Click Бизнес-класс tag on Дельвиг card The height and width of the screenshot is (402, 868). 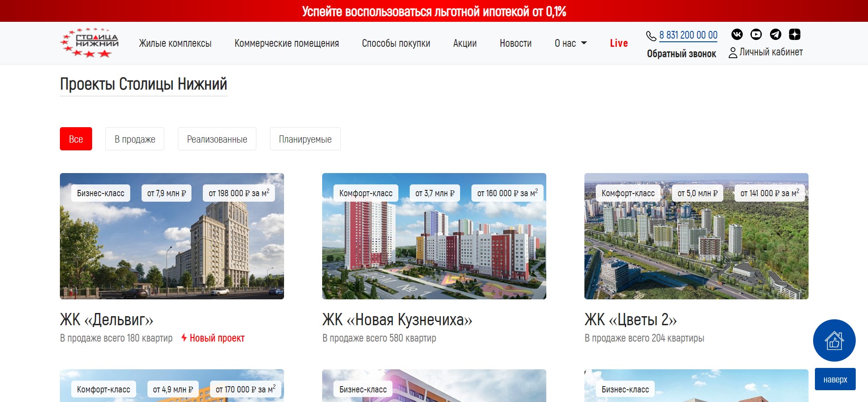point(101,193)
